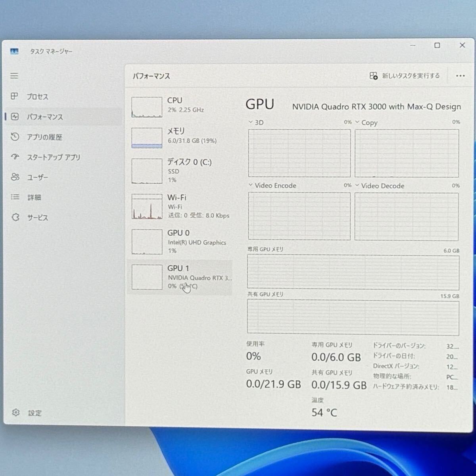Select GPU 0 Intel UHD Graphics entry
This screenshot has width=476, height=476.
pos(180,242)
